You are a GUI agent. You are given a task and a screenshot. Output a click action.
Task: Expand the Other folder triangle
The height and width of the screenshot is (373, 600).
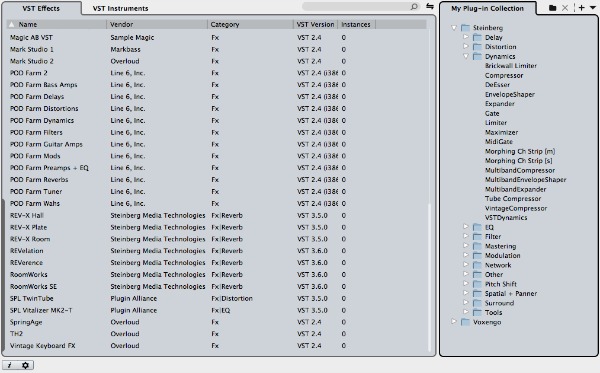click(466, 274)
